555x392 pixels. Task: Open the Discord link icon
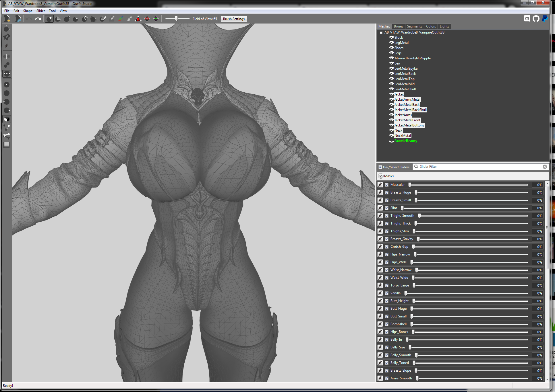point(527,19)
